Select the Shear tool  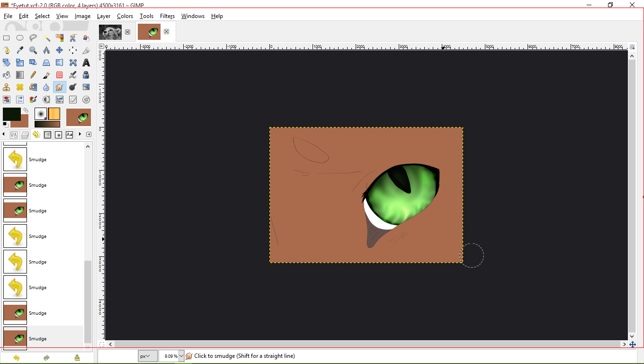coord(33,63)
